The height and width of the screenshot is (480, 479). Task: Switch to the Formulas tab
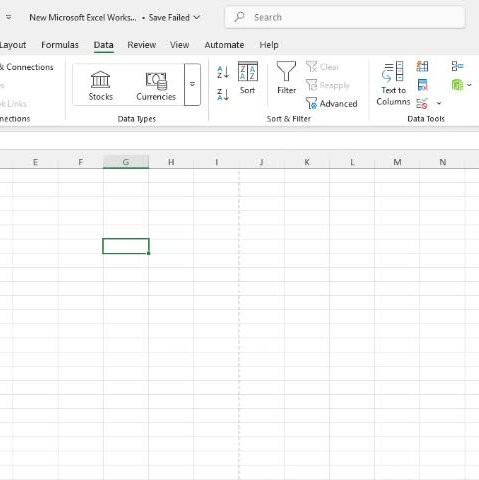tap(60, 45)
